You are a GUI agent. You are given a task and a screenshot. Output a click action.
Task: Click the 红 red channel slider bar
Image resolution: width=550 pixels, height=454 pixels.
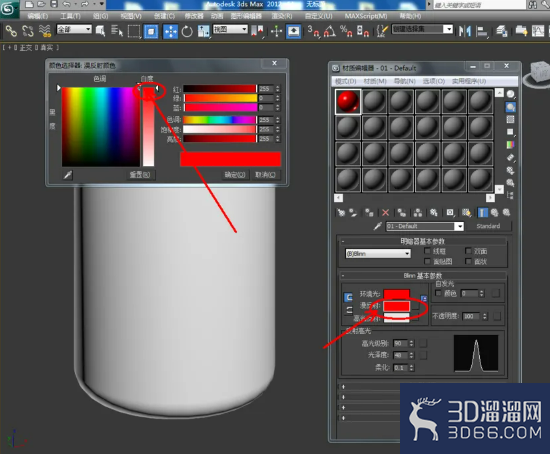coord(220,89)
